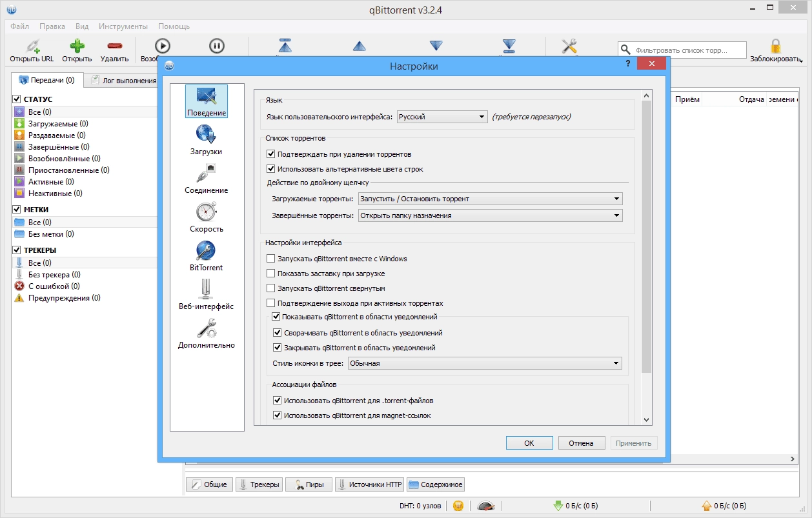This screenshot has height=518, width=812.
Task: Click the padlock Заблокировать icon
Action: (775, 46)
